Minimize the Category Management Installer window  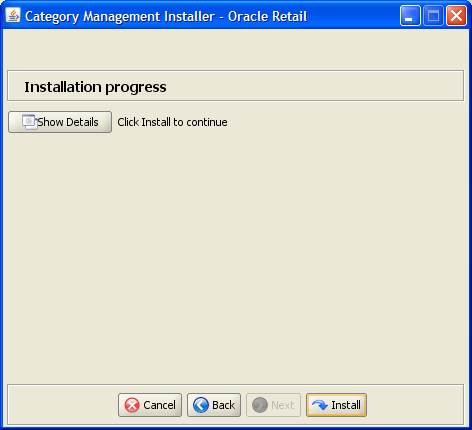pos(410,16)
